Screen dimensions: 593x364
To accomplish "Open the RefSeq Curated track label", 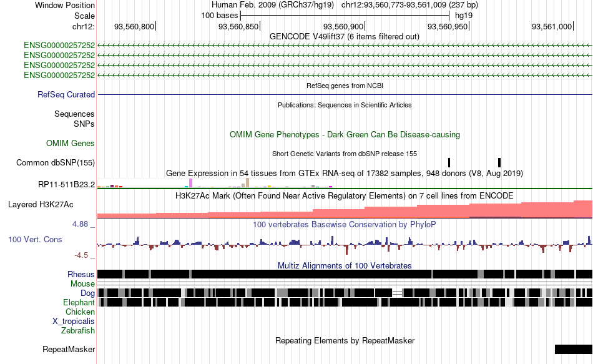I will 66,95.
